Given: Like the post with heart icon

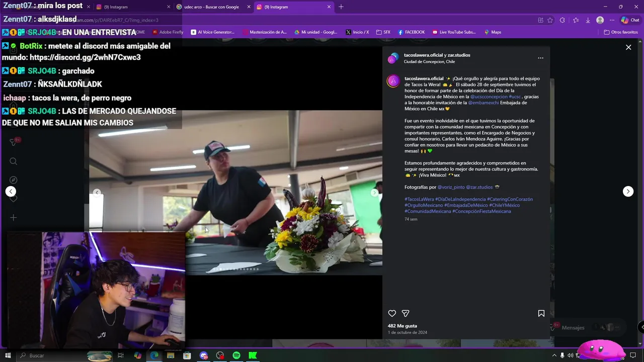Looking at the screenshot, I should (392, 313).
